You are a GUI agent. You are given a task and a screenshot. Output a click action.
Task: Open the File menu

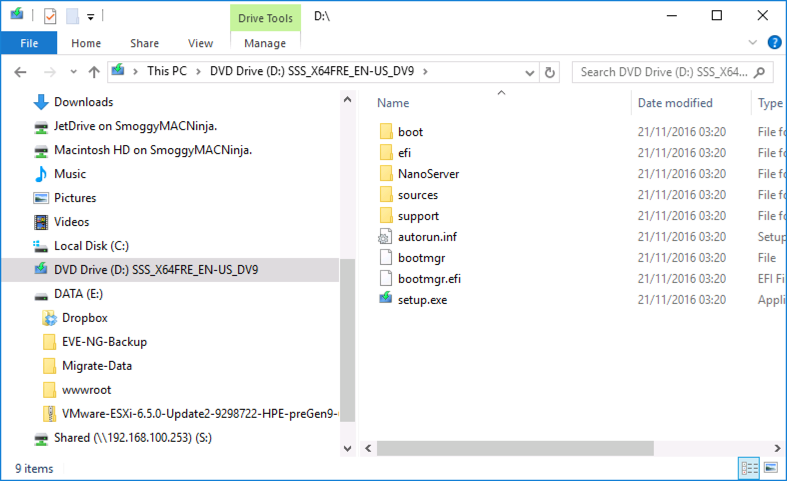tap(29, 43)
